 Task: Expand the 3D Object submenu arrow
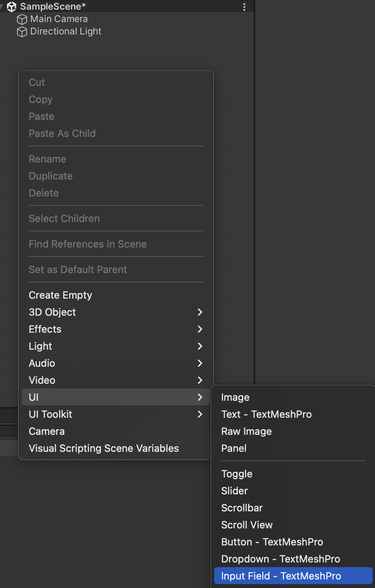click(x=200, y=312)
